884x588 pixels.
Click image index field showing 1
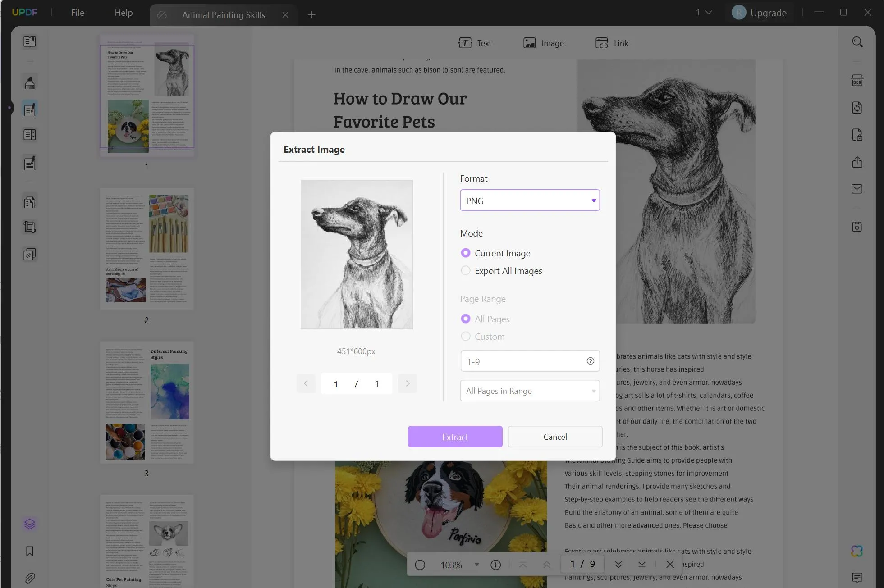[x=336, y=384]
